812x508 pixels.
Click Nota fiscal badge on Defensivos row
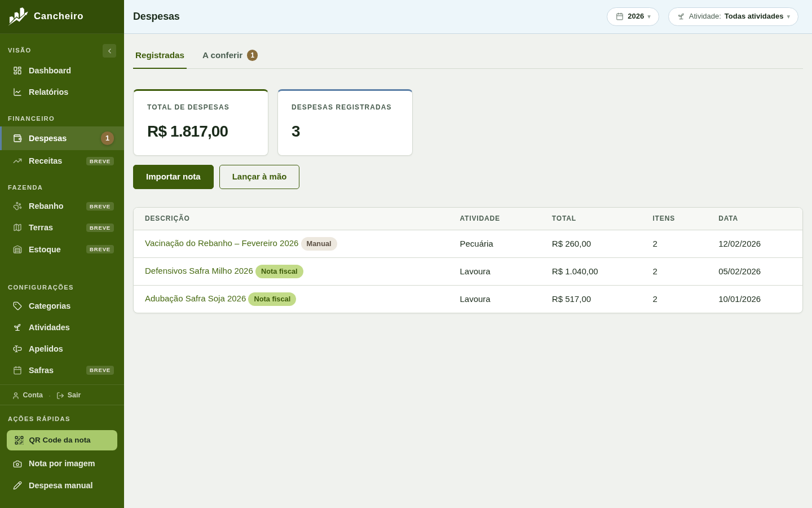click(x=279, y=271)
